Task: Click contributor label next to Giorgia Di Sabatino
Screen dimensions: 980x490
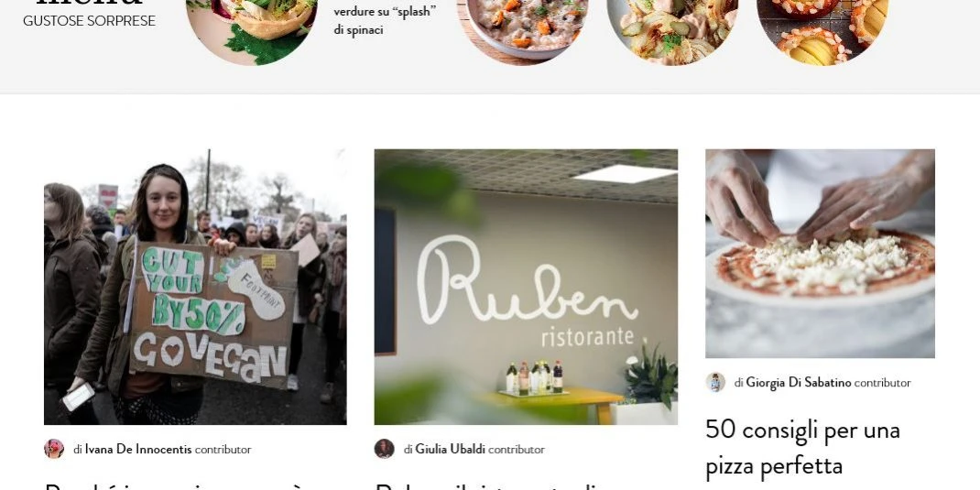Action: (883, 383)
